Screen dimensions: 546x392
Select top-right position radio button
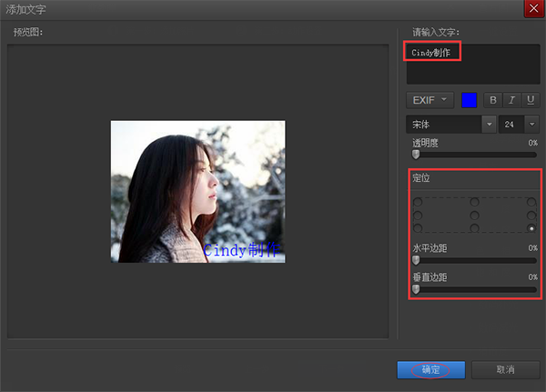pyautogui.click(x=531, y=202)
